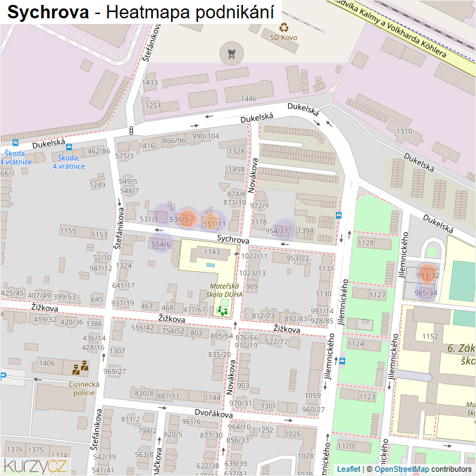Click the SD Kovo recycling icon
The image size is (476, 476).
coord(284,27)
